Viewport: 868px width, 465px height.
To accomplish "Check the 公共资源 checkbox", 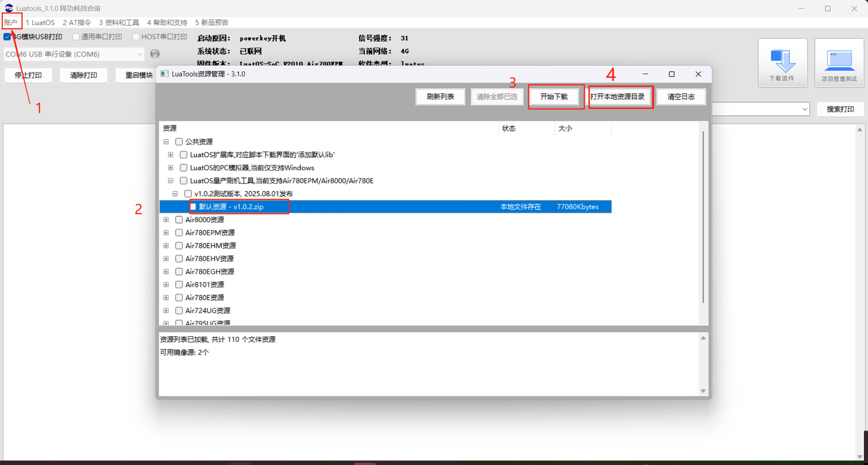I will pos(179,141).
